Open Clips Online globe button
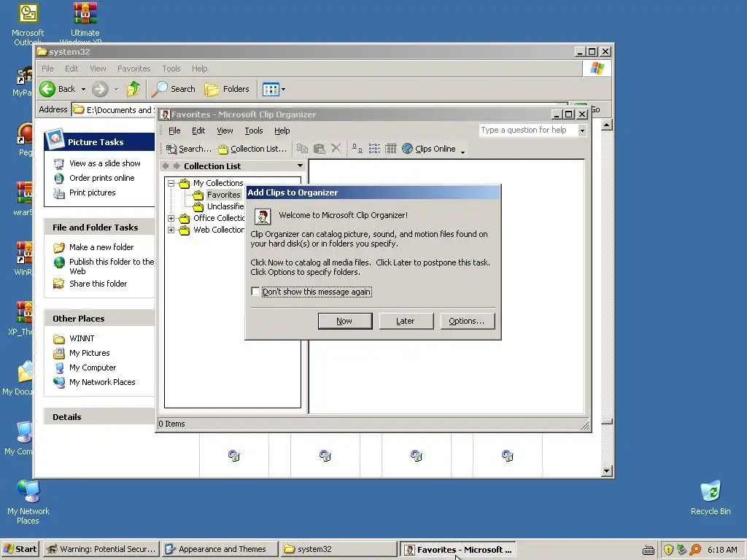 coord(429,149)
